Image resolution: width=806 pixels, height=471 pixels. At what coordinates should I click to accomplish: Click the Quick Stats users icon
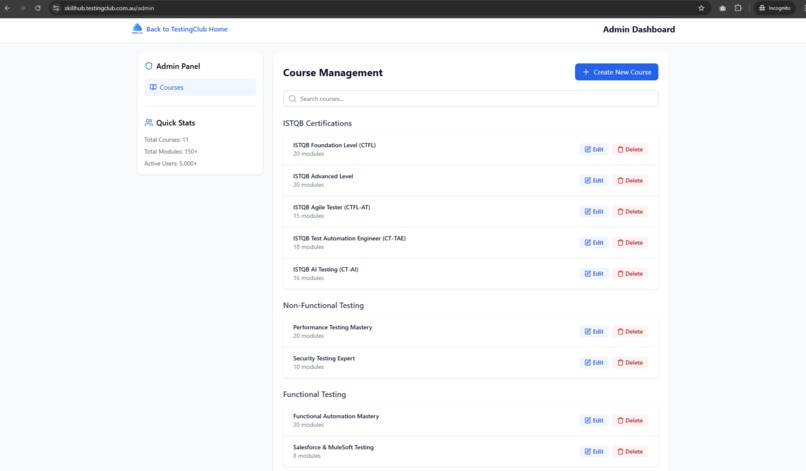tap(149, 122)
